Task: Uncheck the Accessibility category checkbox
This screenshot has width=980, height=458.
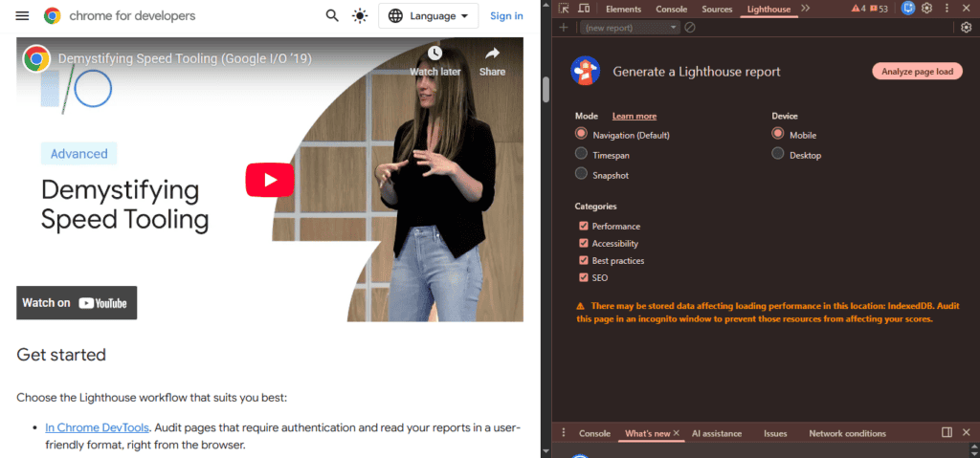Action: 584,243
